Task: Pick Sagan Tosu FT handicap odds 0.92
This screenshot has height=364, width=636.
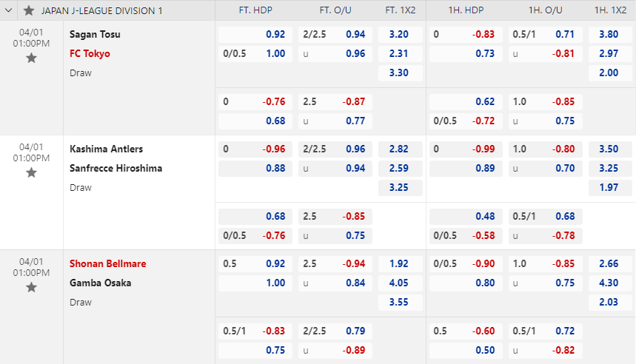Action: pyautogui.click(x=255, y=35)
